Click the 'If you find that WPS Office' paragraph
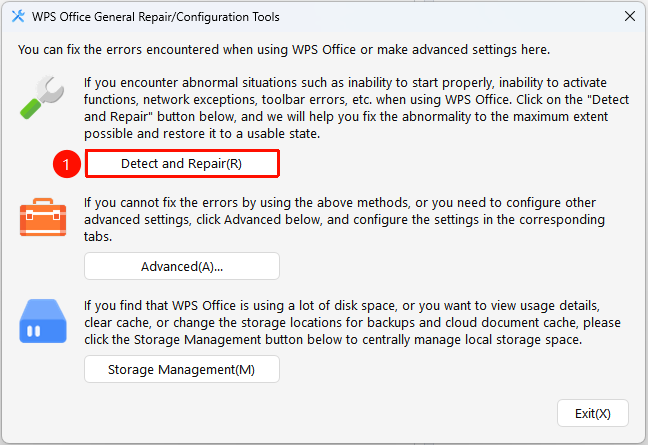 352,323
